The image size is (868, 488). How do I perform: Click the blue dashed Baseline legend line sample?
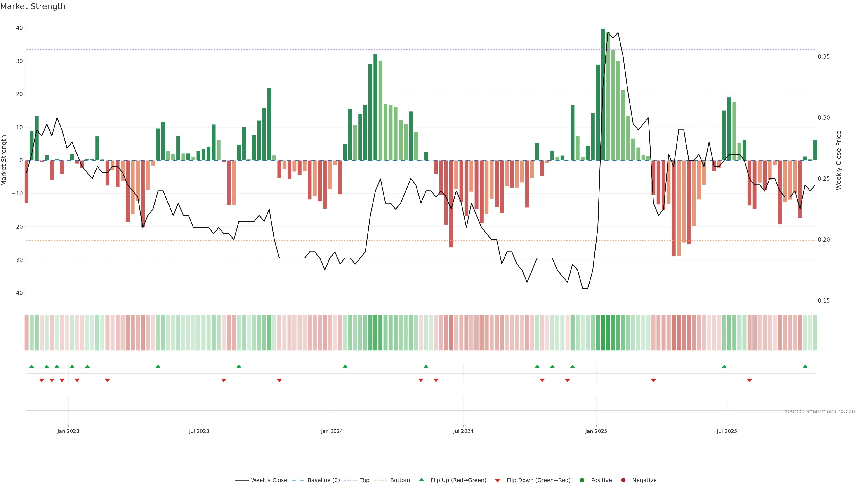pos(297,480)
